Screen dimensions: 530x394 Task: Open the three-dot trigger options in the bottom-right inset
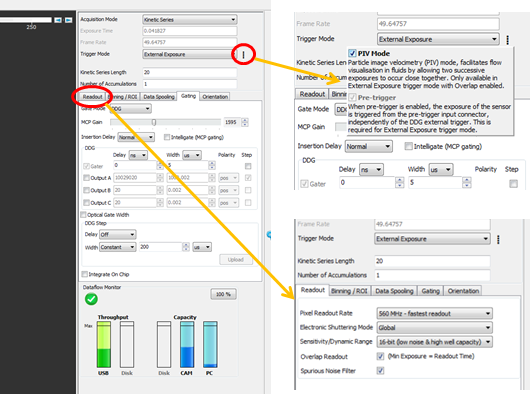point(498,240)
